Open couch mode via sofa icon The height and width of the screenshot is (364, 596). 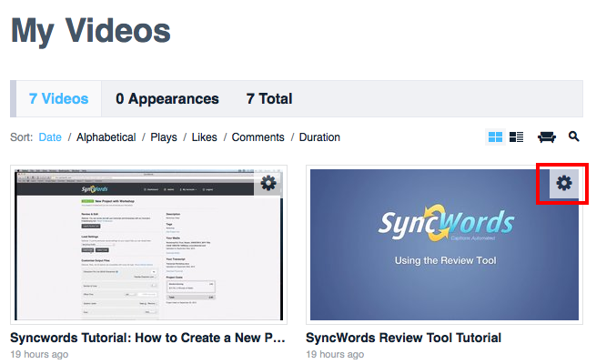547,136
